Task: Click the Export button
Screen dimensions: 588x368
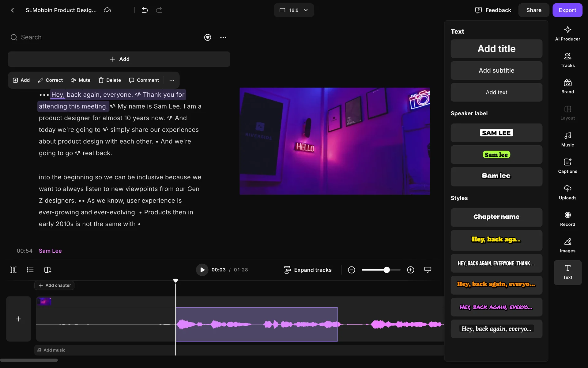Action: click(x=567, y=10)
